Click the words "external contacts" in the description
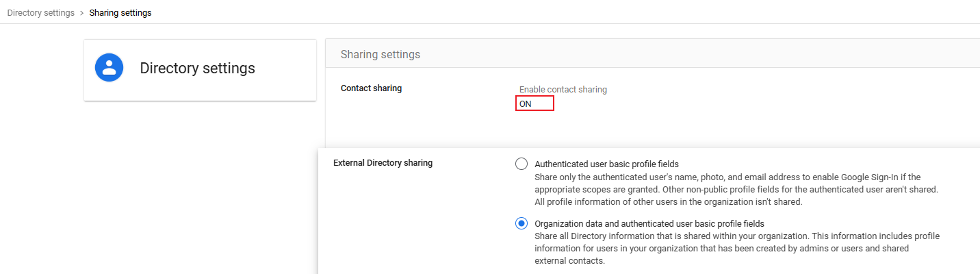The width and height of the screenshot is (980, 274). coord(569,261)
